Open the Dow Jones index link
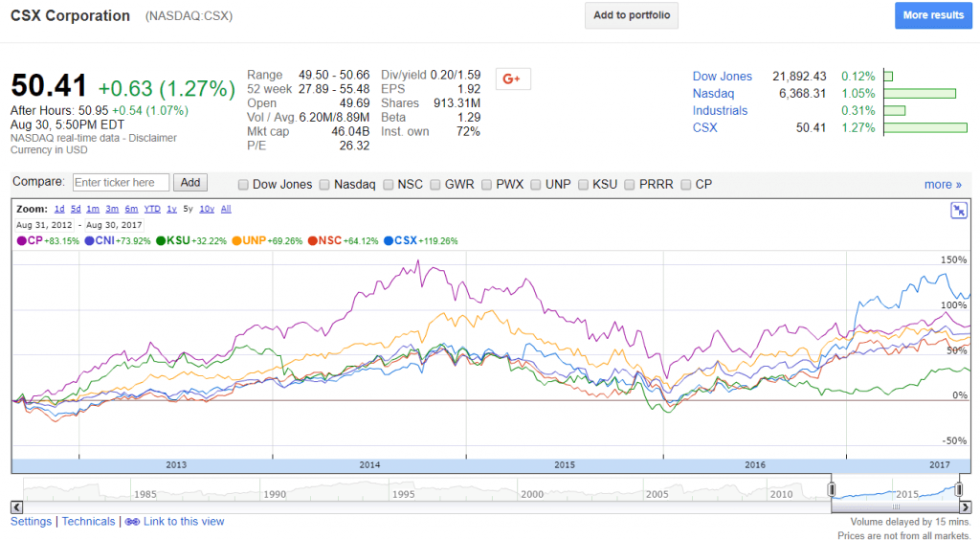 [x=722, y=77]
